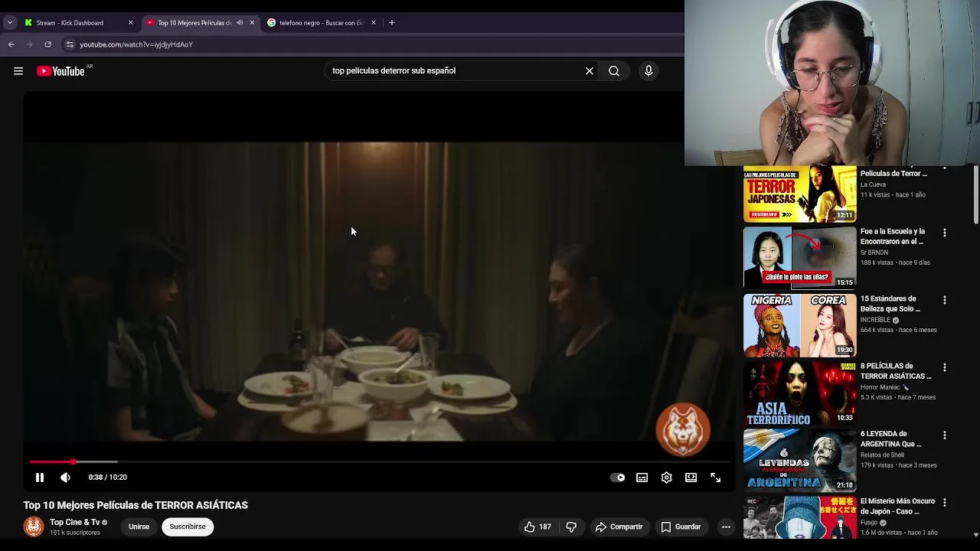Viewport: 980px width, 551px height.
Task: Close the telefono negro tab
Action: pos(374,23)
